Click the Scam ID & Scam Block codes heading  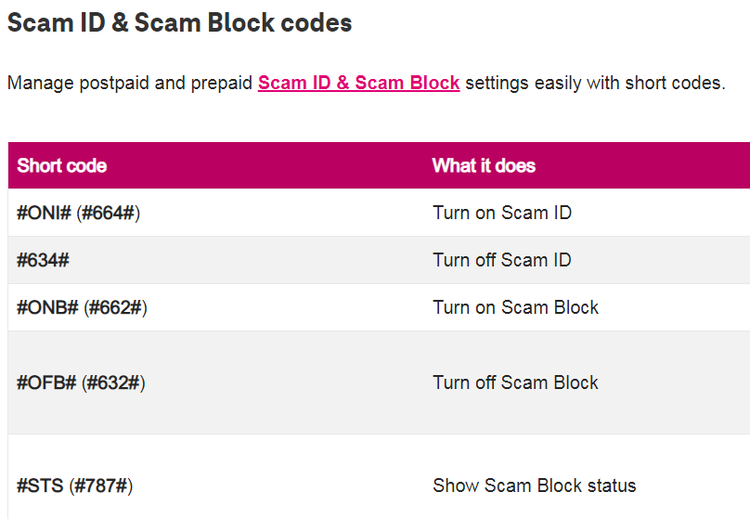click(180, 22)
